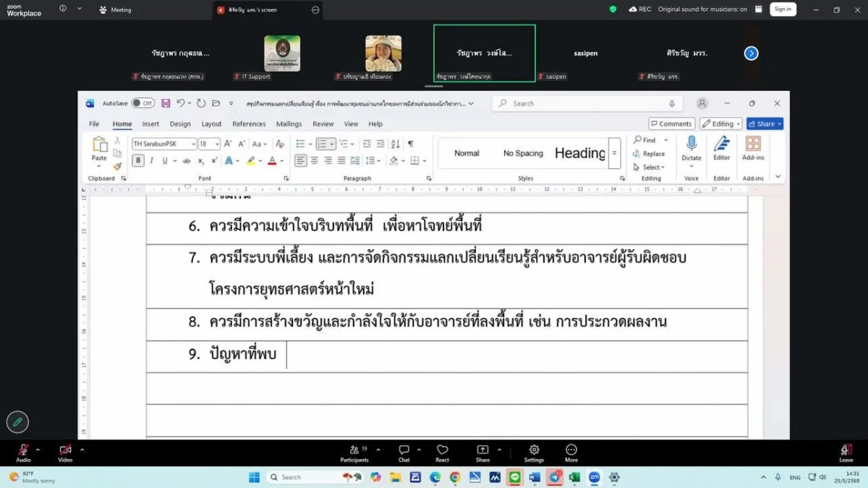Click the Zoom annotate pencil icon
This screenshot has height=488, width=868.
point(17,421)
